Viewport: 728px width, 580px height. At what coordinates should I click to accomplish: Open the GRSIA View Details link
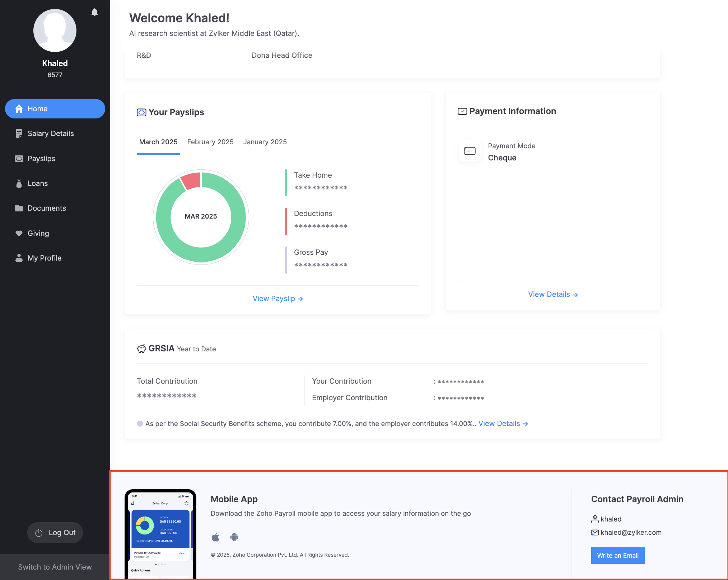503,424
